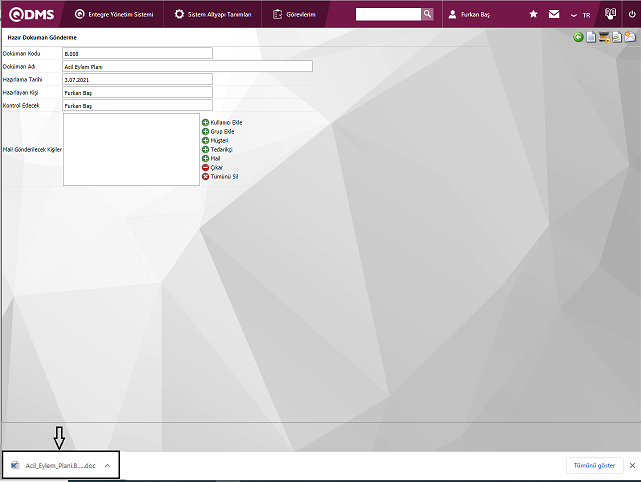
Task: Click the QDMS logo
Action: (x=31, y=14)
